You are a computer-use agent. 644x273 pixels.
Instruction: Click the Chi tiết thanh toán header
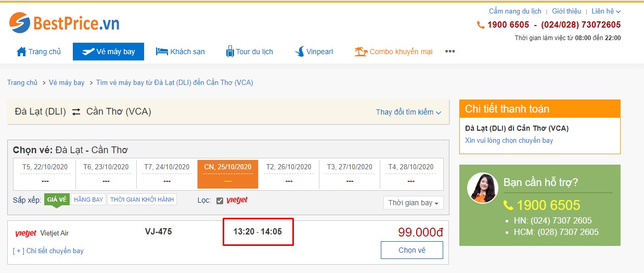540,109
